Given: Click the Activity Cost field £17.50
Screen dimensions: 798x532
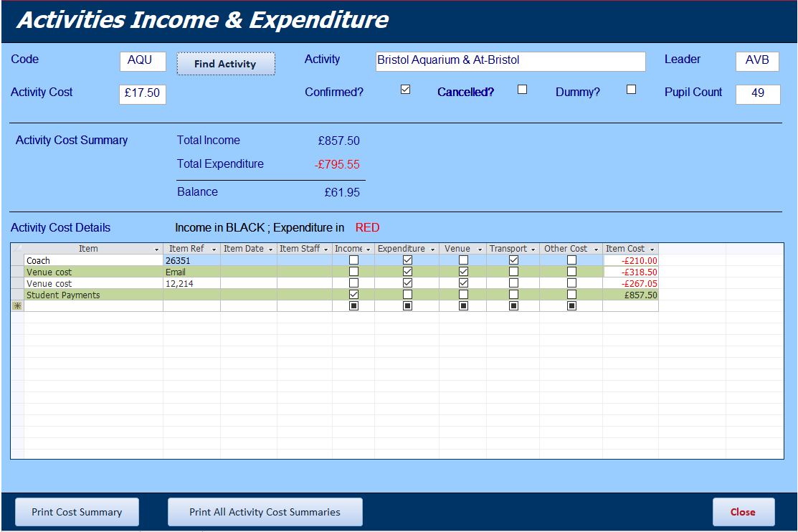Looking at the screenshot, I should pyautogui.click(x=143, y=94).
